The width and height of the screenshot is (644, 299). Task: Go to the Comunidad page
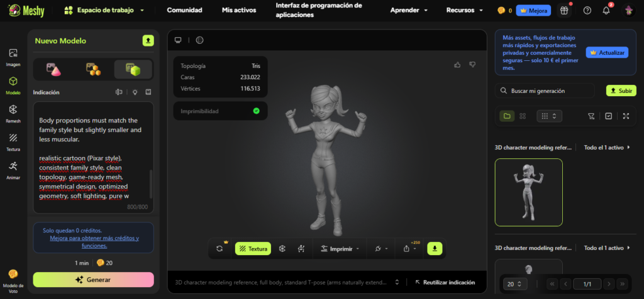coord(184,10)
